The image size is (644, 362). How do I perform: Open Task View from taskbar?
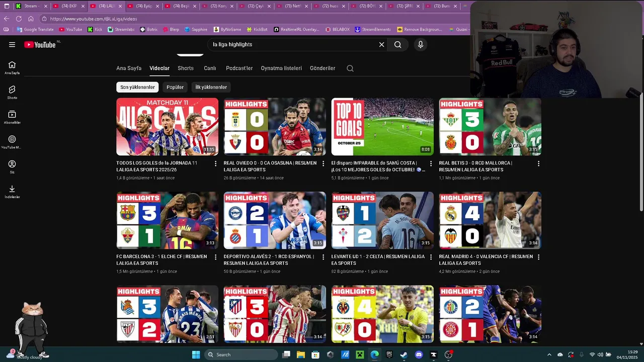pyautogui.click(x=286, y=354)
